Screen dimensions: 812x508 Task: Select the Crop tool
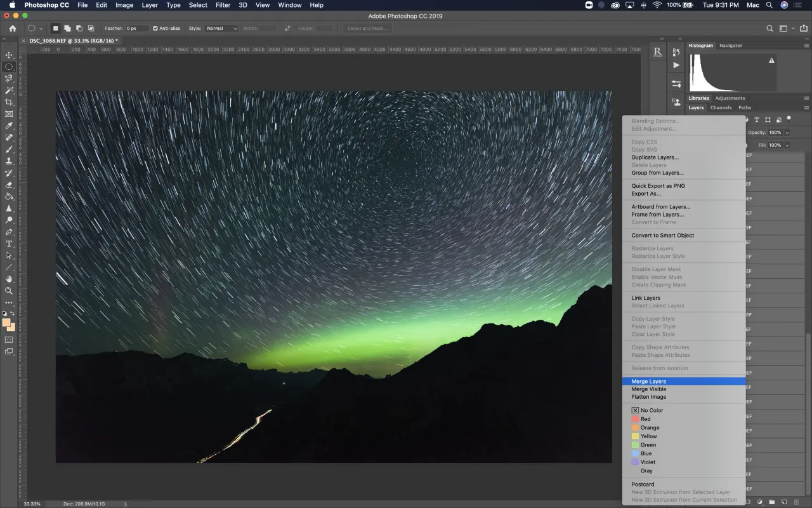click(x=9, y=102)
